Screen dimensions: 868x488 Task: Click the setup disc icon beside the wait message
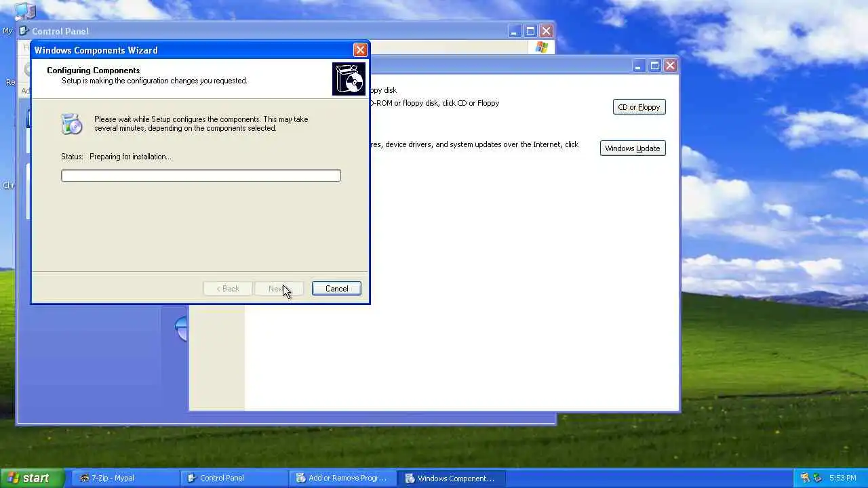pyautogui.click(x=71, y=123)
